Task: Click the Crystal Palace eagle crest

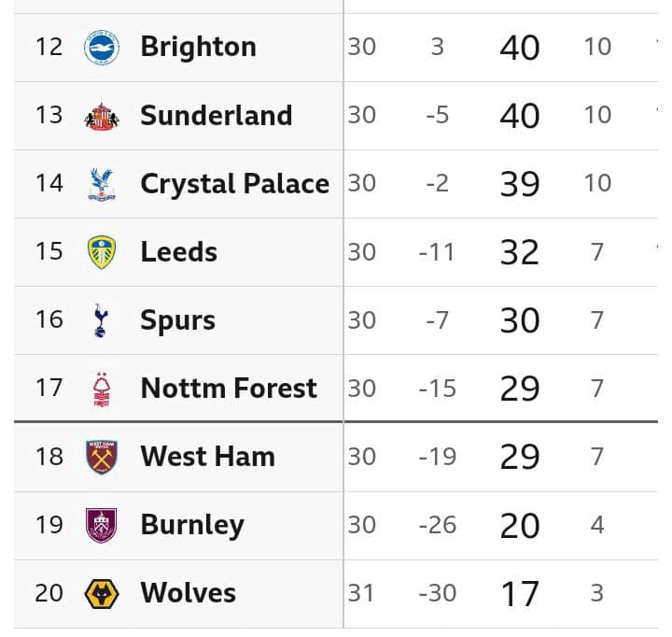Action: pyautogui.click(x=101, y=184)
